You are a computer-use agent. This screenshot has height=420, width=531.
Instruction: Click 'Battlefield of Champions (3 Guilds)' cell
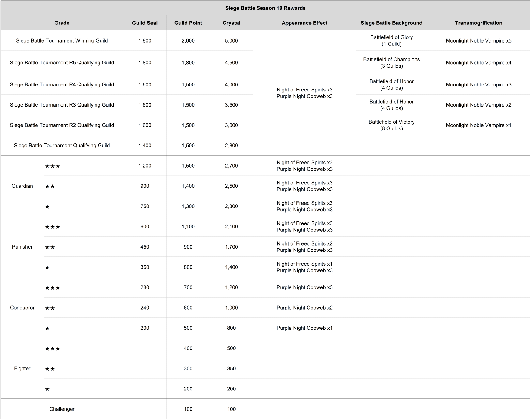click(391, 63)
